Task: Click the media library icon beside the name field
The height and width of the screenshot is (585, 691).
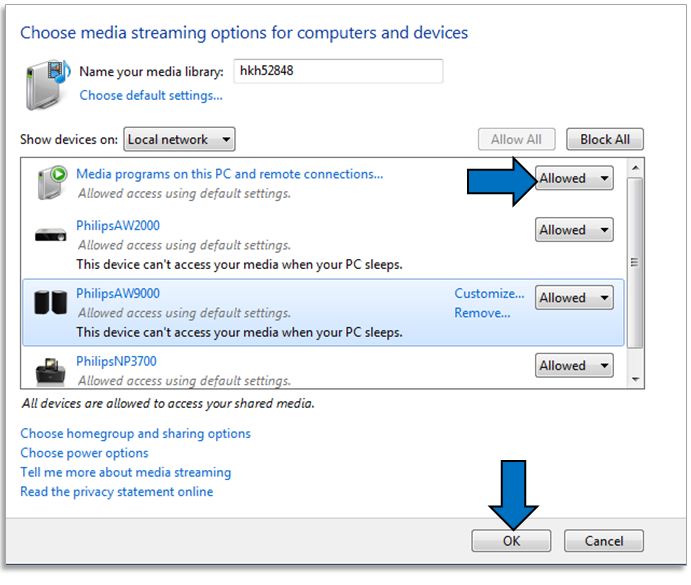Action: 46,83
